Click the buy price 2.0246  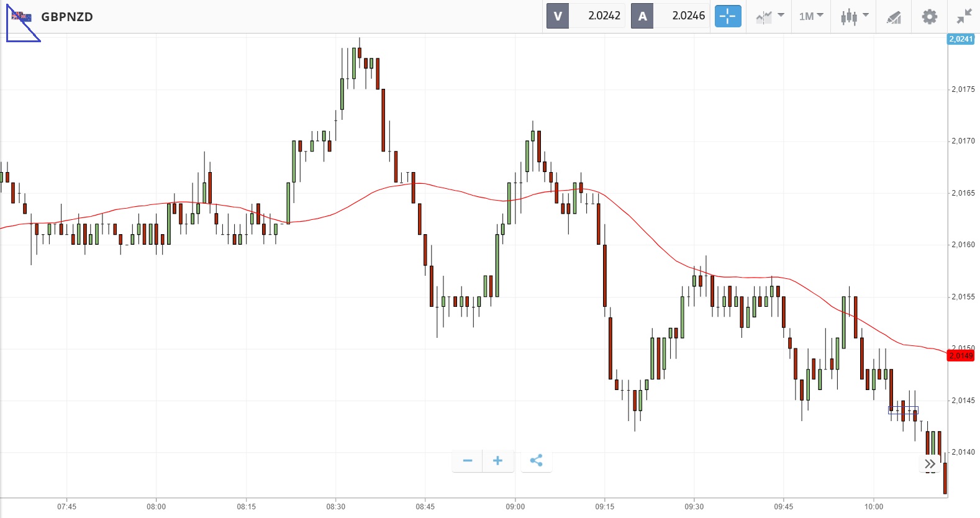pos(688,16)
